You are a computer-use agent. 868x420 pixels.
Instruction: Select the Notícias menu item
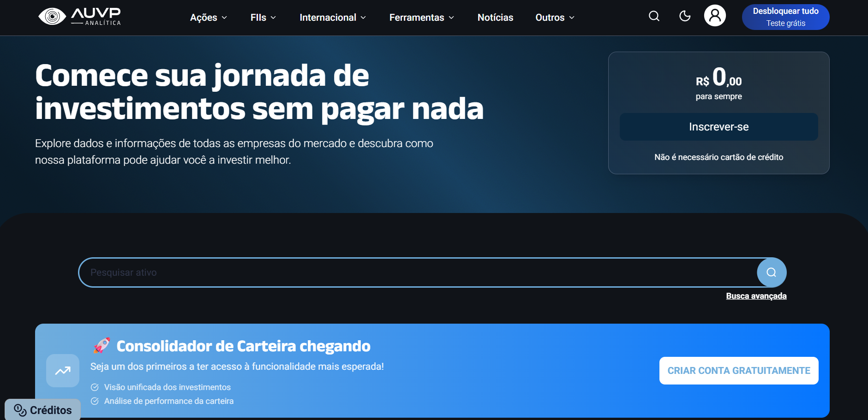(495, 18)
